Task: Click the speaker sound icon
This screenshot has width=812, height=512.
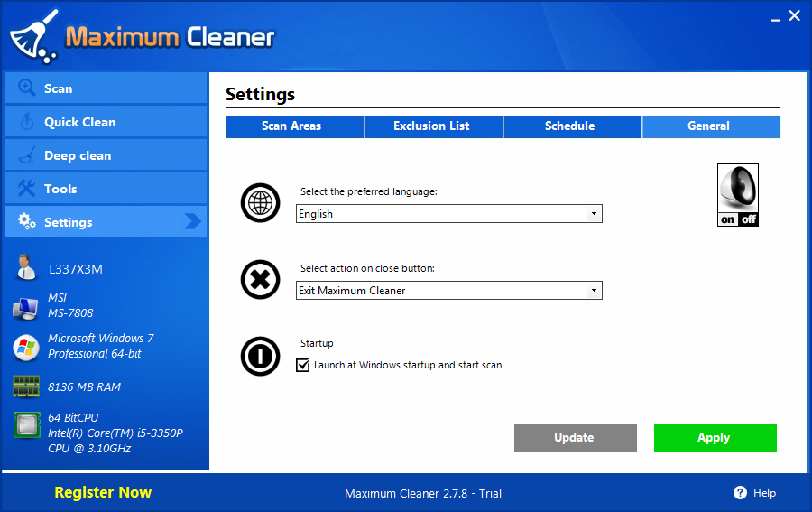Action: tap(737, 189)
